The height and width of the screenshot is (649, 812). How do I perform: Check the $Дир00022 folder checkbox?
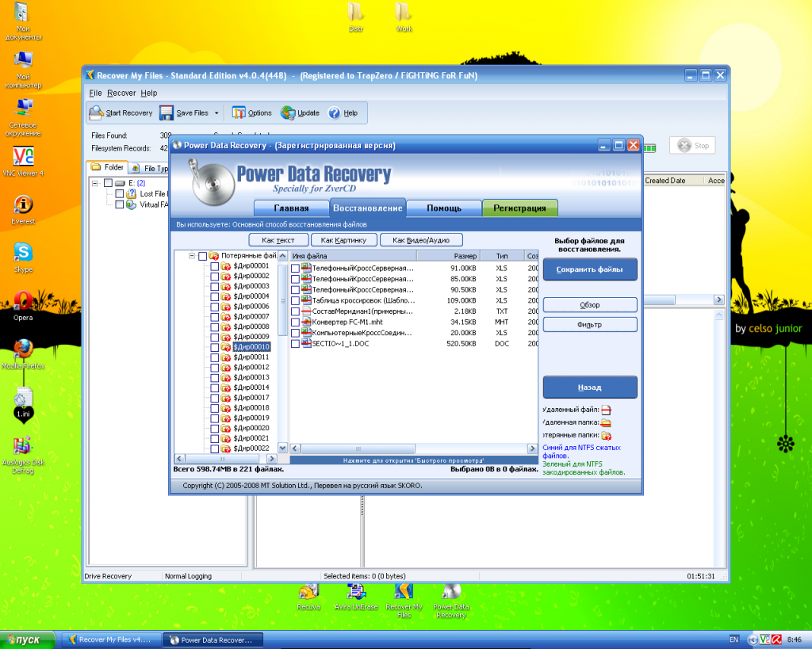pos(214,449)
